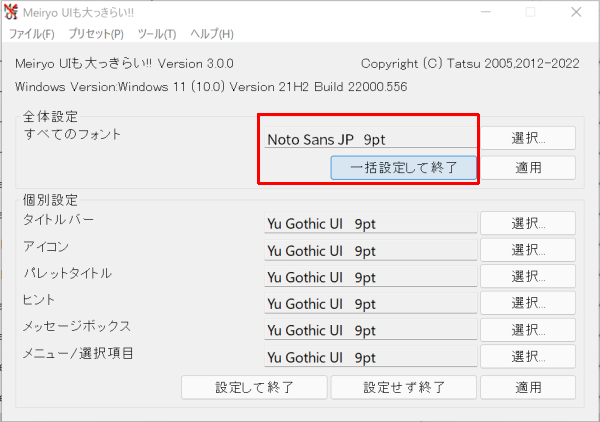Click 適用 button in 全体設定 group
This screenshot has height=422, width=600.
click(x=528, y=168)
